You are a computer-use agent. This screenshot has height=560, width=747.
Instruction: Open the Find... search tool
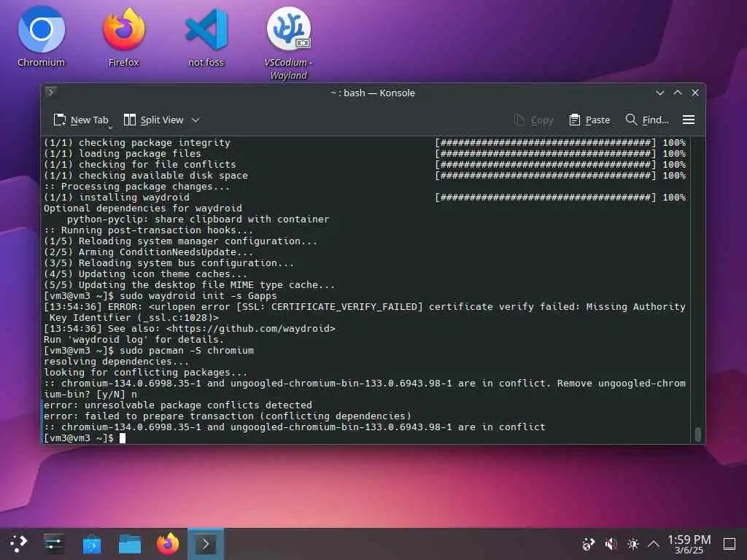coord(647,120)
